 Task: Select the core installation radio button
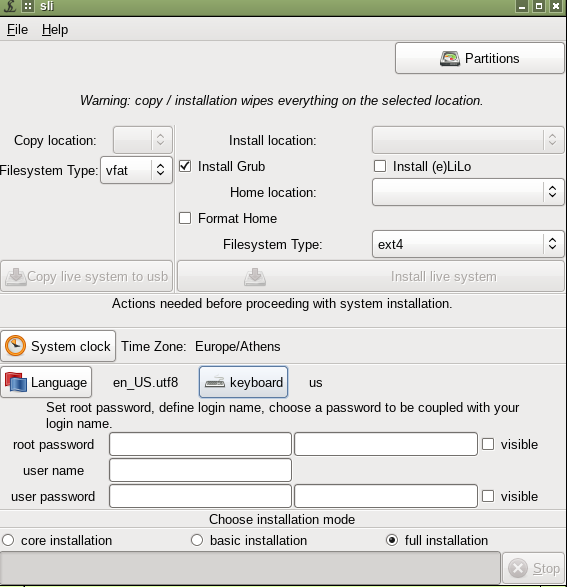pos(8,540)
